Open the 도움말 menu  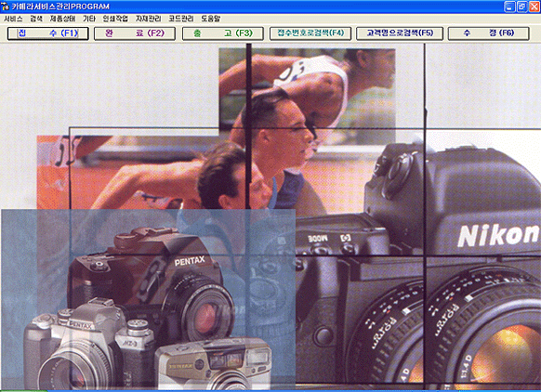pos(210,19)
